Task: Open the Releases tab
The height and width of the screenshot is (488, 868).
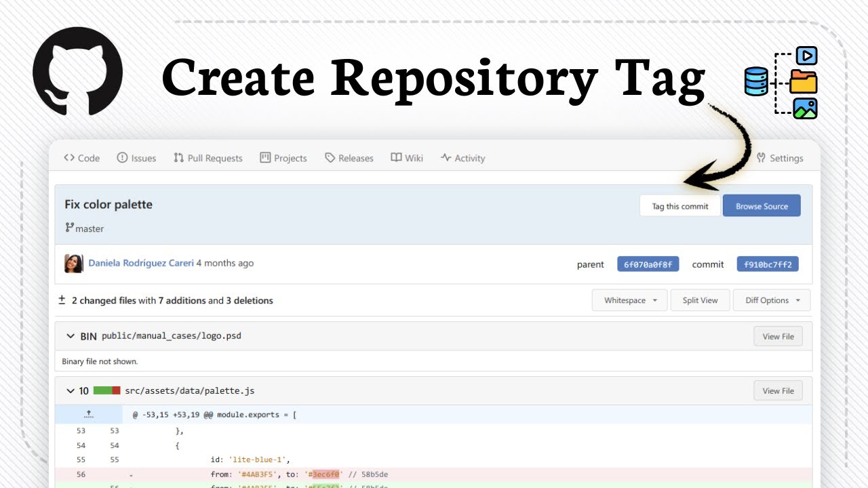Action: point(349,158)
